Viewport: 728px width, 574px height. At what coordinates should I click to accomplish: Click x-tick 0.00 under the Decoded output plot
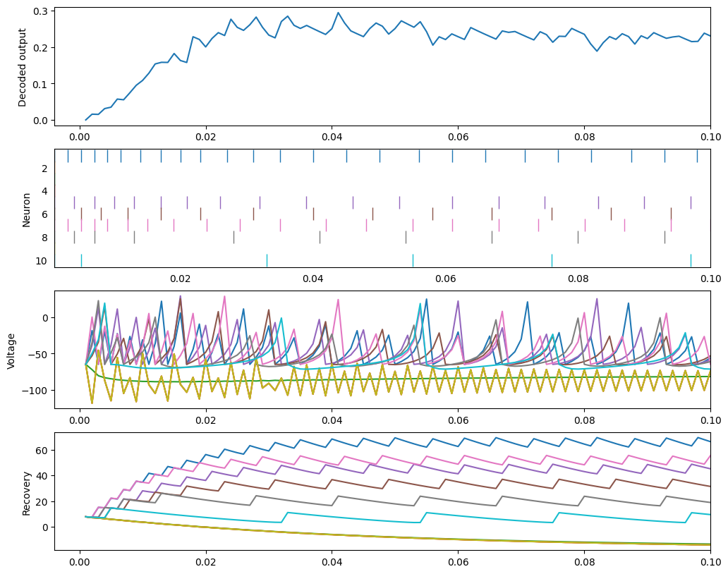coord(80,137)
